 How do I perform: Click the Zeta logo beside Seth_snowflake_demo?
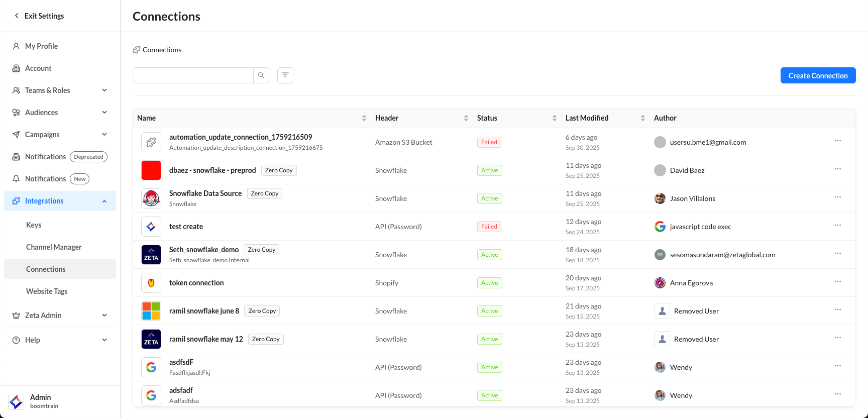coord(151,255)
